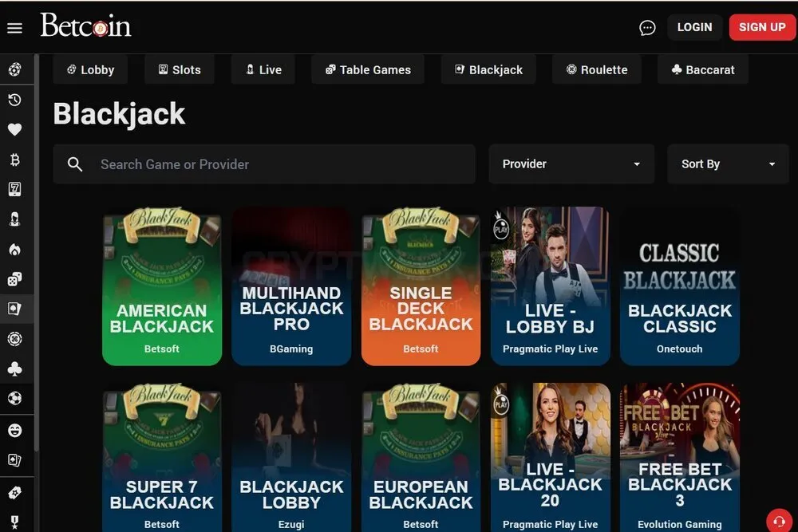The image size is (798, 532).
Task: Open Free Bet Blackjack 3 card
Action: (x=679, y=458)
